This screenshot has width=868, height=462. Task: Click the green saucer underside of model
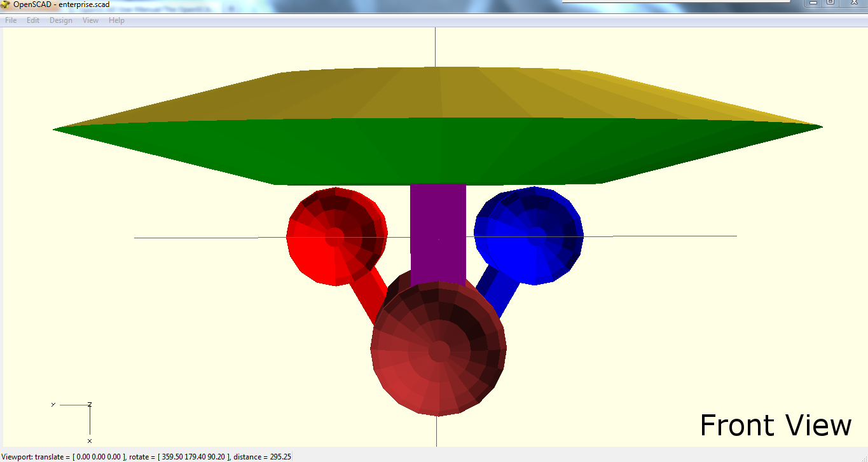pos(439,151)
